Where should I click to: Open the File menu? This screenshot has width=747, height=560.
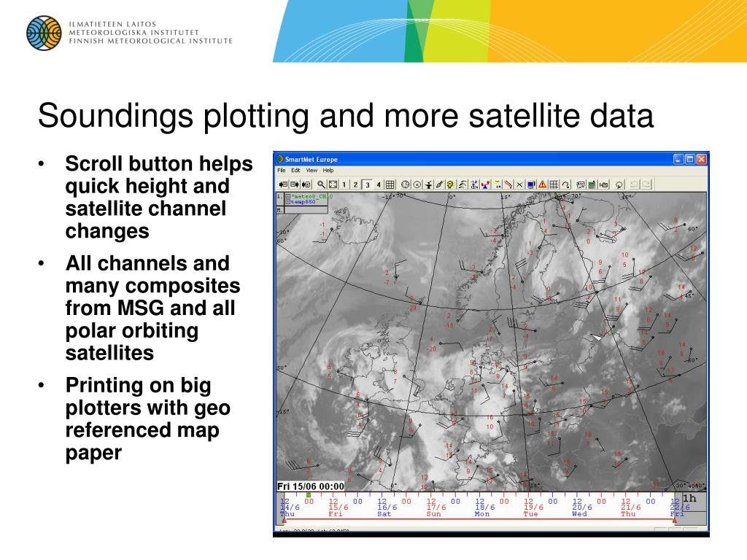282,171
